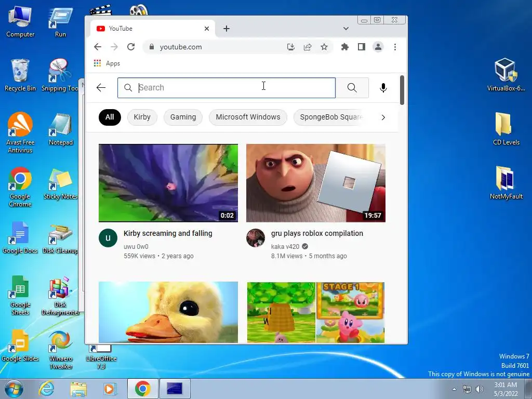Open the Chrome extensions puzzle icon
532x399 pixels.
coord(345,47)
